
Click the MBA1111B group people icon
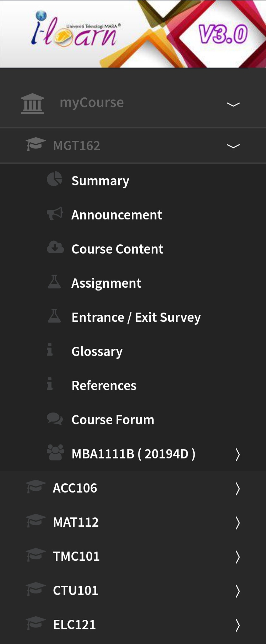pos(55,453)
